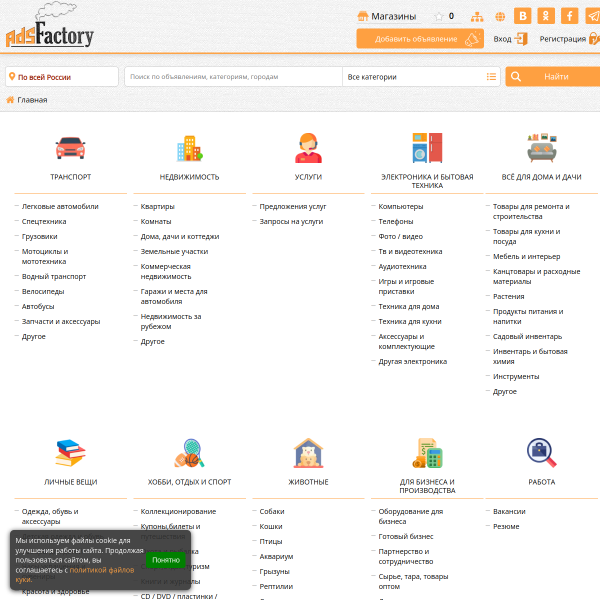Viewport: 600px width, 600px height.
Task: Open the VK social icon
Action: pos(523,16)
